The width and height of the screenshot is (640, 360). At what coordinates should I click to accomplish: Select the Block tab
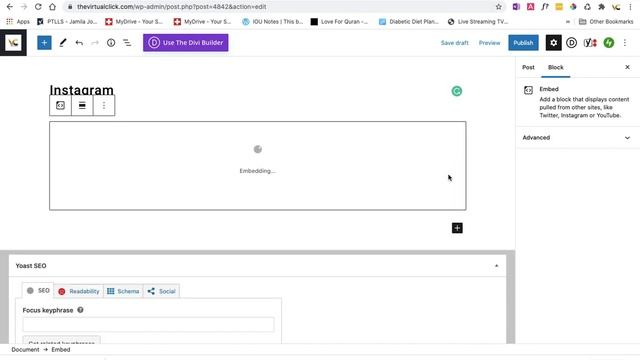(556, 67)
